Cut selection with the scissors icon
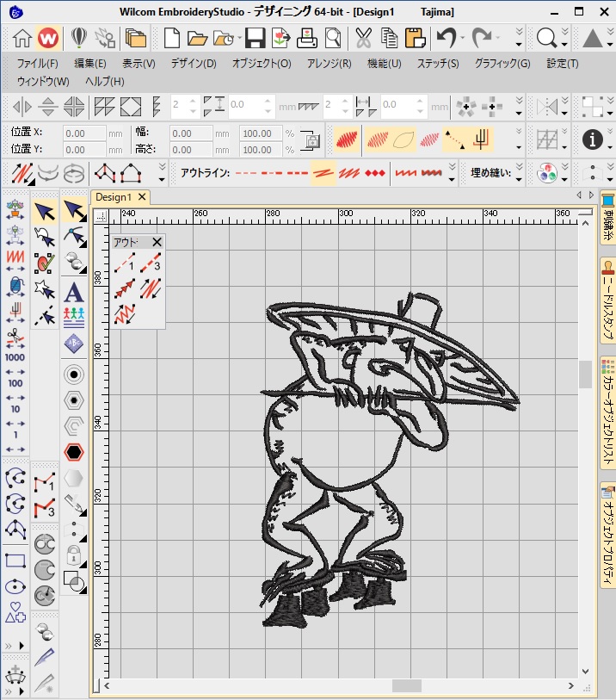This screenshot has width=616, height=700. 364,39
